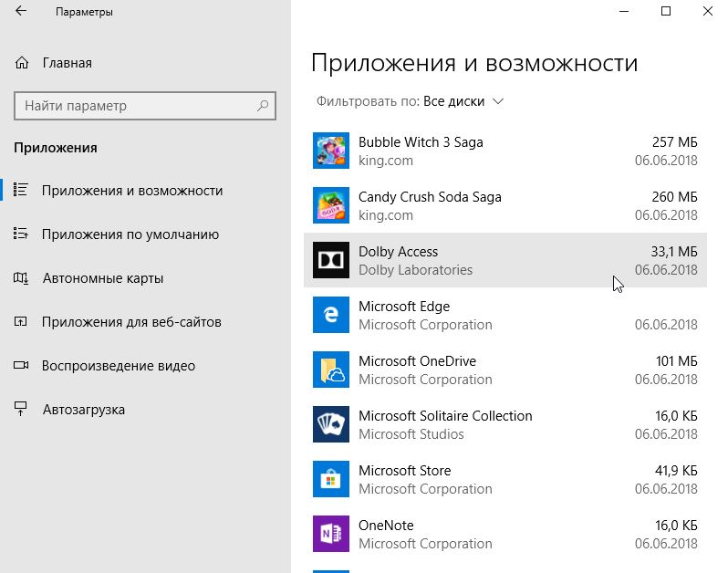This screenshot has height=573, width=728.
Task: Go back with the arrow in Параметры
Action: pos(21,11)
